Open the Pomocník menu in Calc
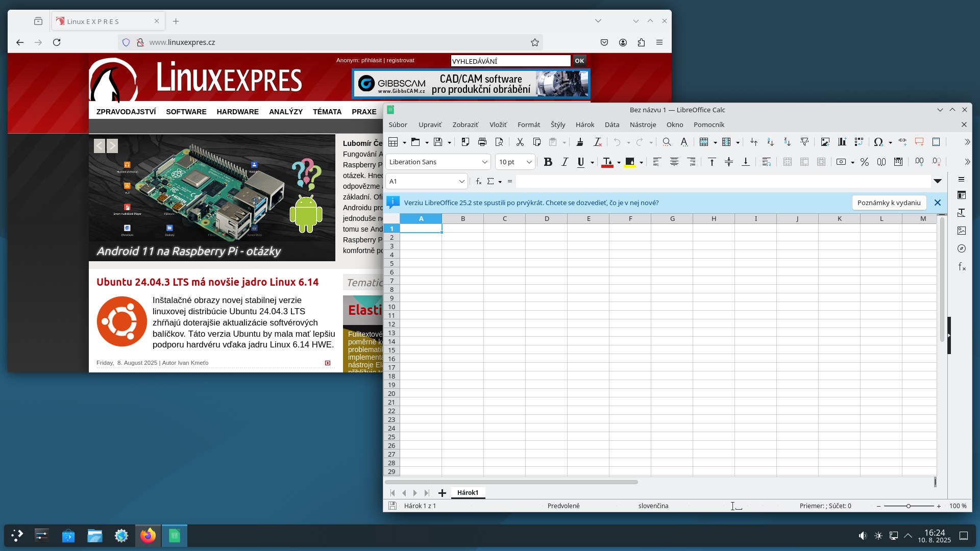Viewport: 980px width, 551px height. 708,124
